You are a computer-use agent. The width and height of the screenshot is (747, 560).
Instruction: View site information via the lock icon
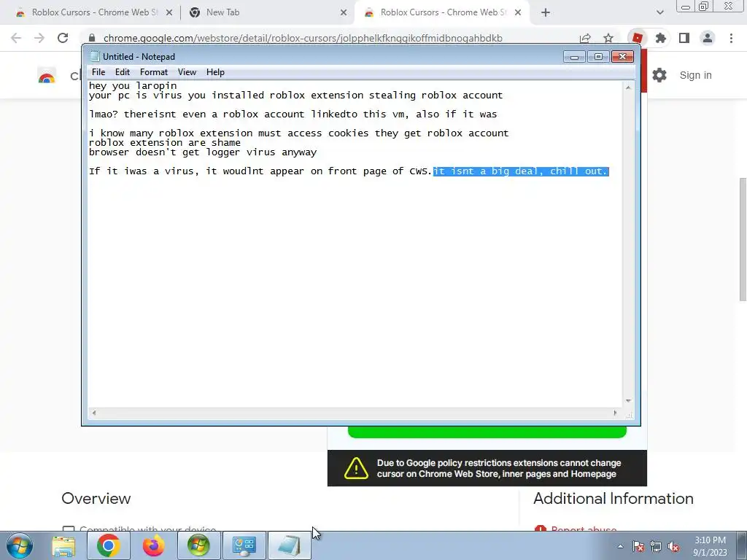pyautogui.click(x=92, y=38)
